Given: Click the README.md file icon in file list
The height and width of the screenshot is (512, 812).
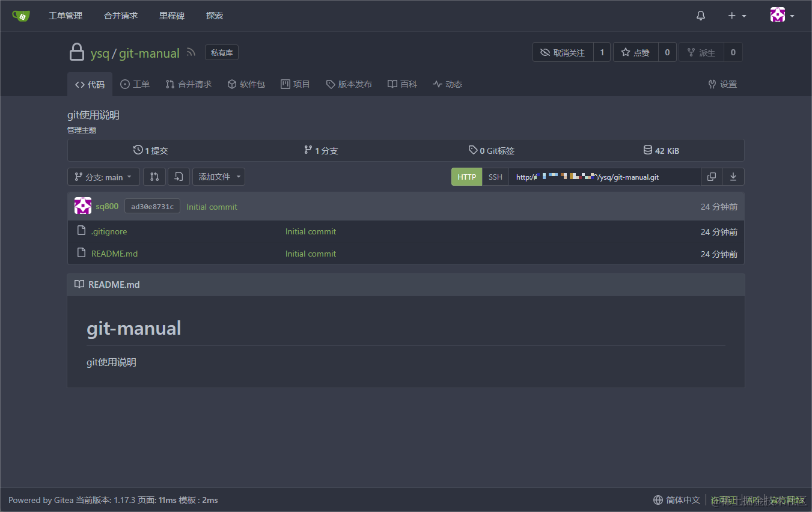Looking at the screenshot, I should (82, 253).
